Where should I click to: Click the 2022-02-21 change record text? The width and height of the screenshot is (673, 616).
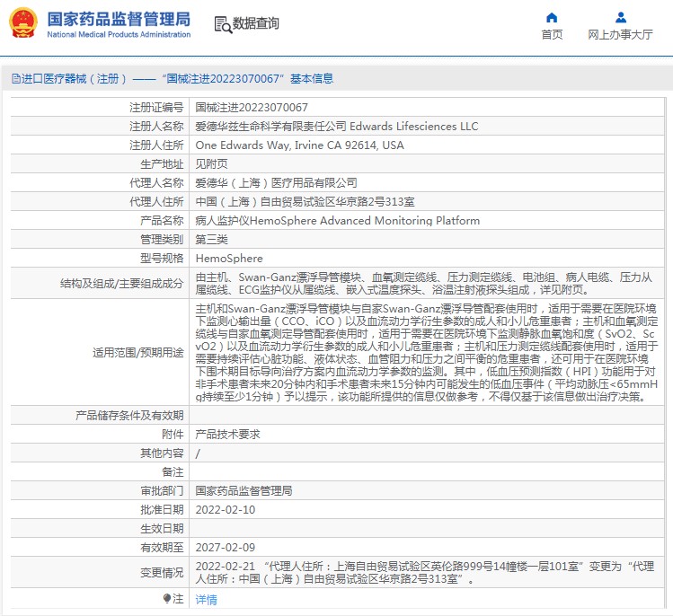425,573
